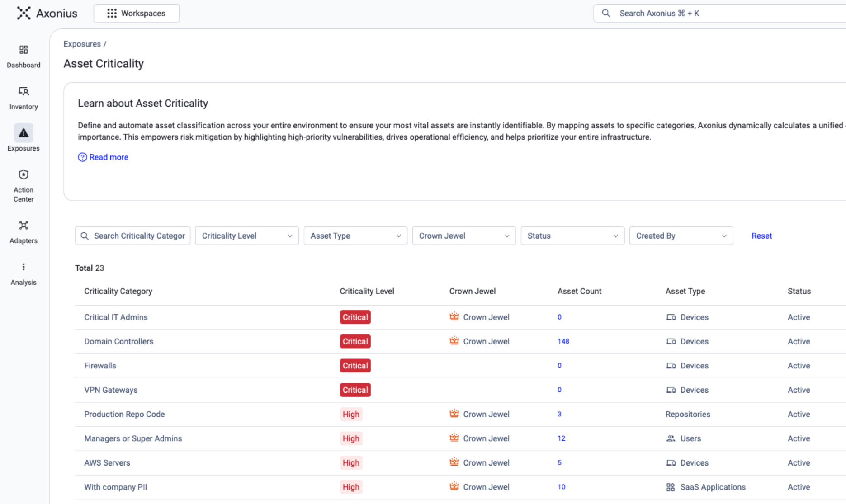846x504 pixels.
Task: Click the High badge in AWS Servers row
Action: (x=351, y=462)
